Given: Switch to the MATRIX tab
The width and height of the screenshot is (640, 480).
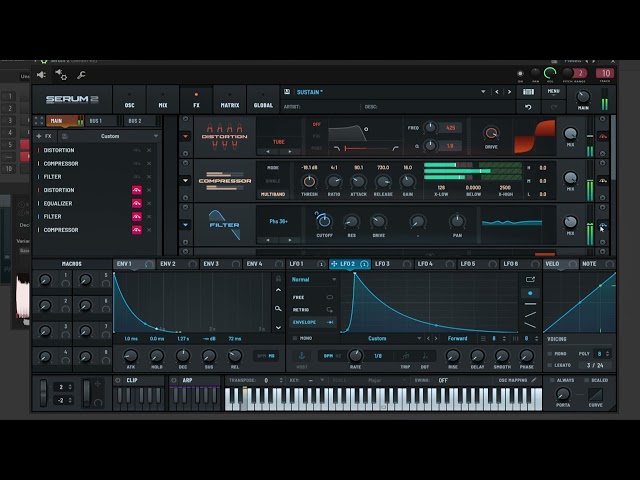Looking at the screenshot, I should click(230, 100).
